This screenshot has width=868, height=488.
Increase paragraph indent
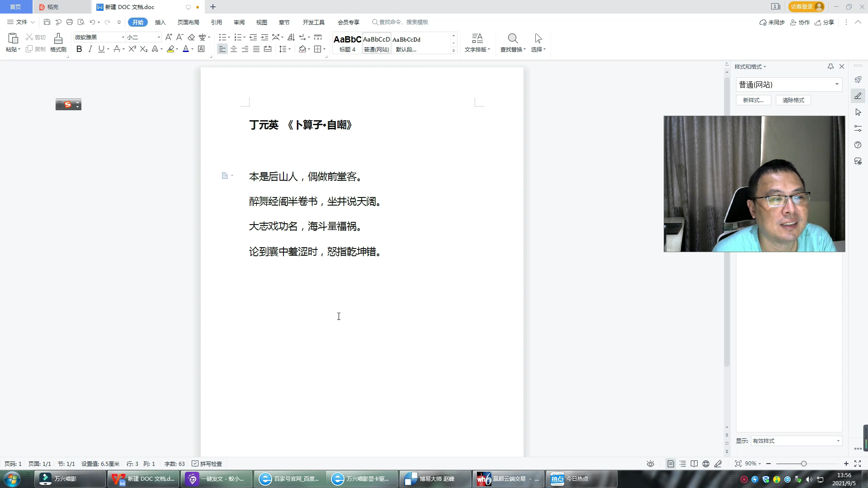pos(264,37)
